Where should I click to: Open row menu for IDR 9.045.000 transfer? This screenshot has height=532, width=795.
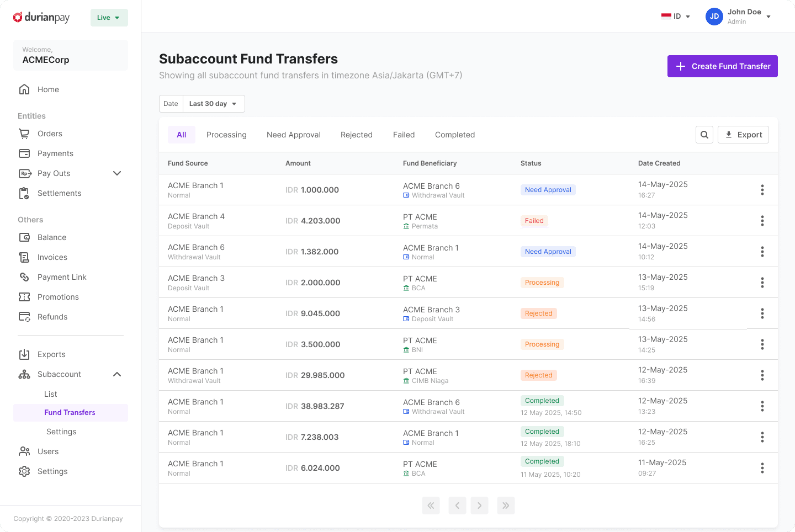[x=762, y=313]
